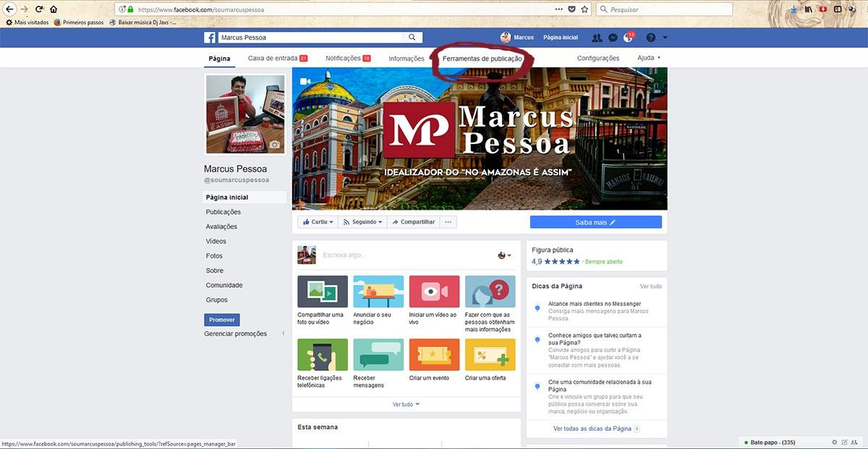Open the Informações tab
The image size is (868, 449).
point(407,59)
